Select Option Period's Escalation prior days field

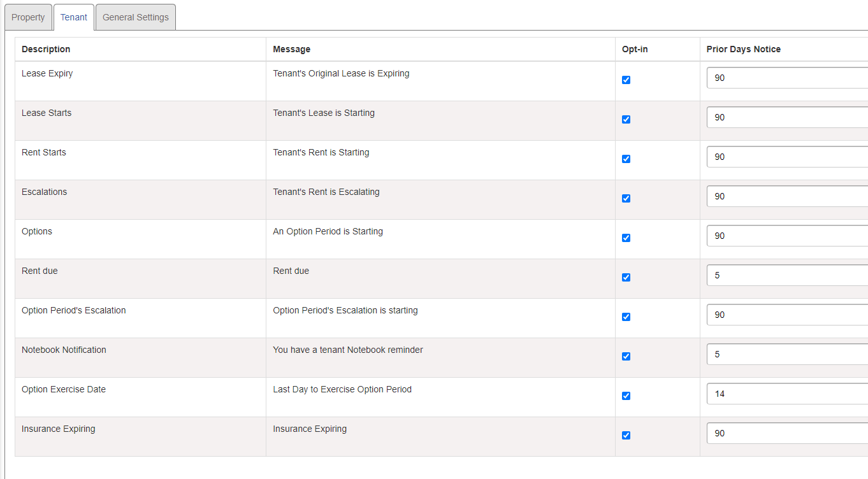click(787, 315)
